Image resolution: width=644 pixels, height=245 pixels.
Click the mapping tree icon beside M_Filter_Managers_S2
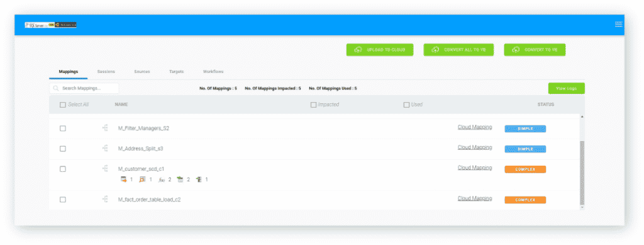(x=105, y=128)
